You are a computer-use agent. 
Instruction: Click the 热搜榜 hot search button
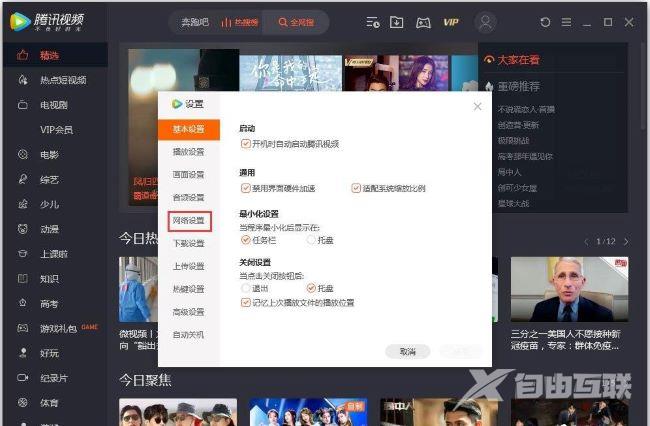tap(240, 22)
